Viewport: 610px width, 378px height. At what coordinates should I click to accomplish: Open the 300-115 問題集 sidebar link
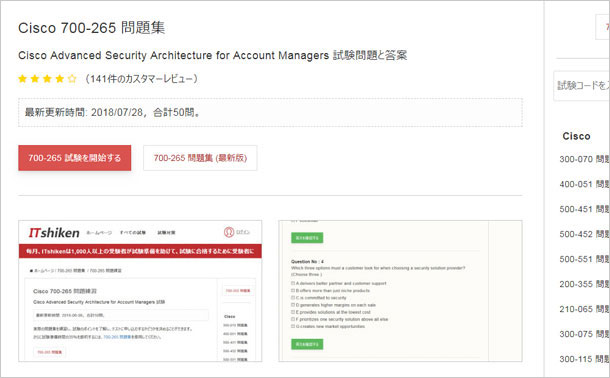tap(584, 359)
